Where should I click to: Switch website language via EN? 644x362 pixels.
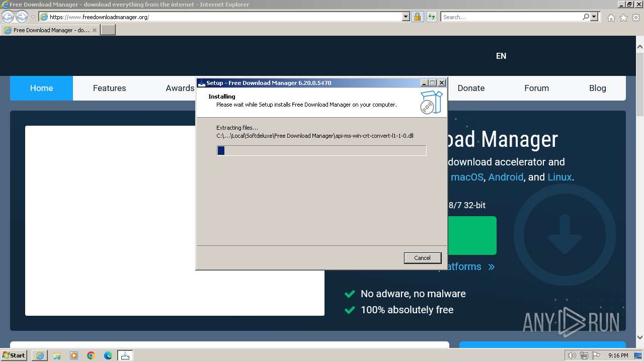[x=501, y=56]
